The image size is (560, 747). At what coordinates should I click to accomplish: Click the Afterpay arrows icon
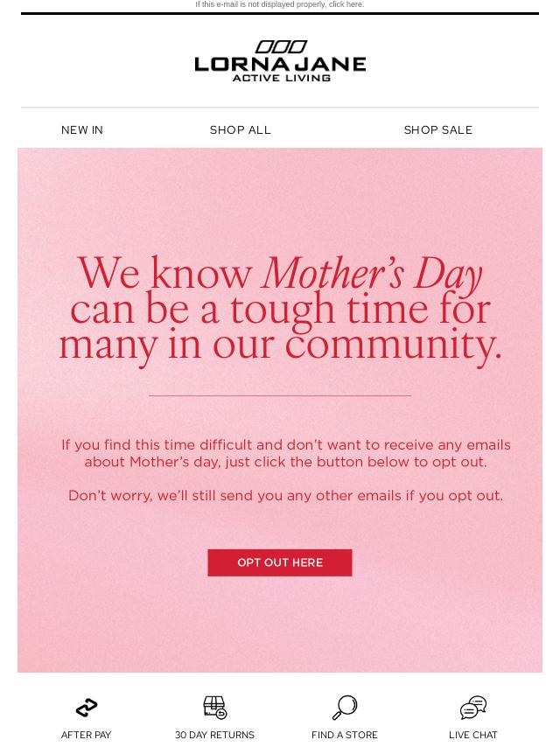87,708
